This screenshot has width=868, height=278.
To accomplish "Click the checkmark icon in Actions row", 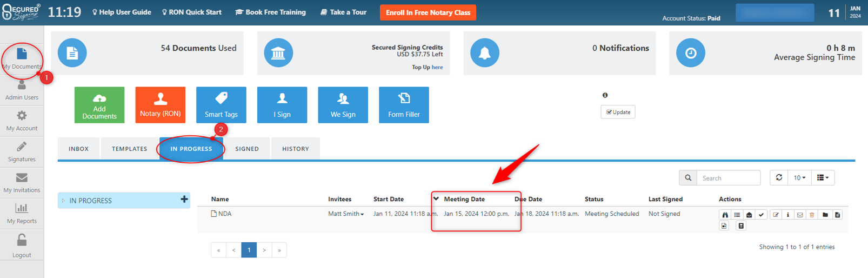I will tap(762, 215).
